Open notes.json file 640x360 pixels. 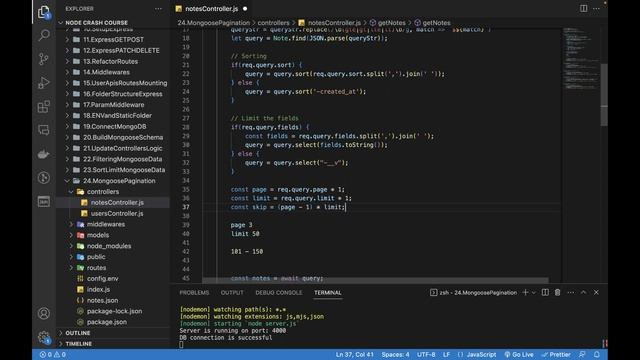click(113, 300)
